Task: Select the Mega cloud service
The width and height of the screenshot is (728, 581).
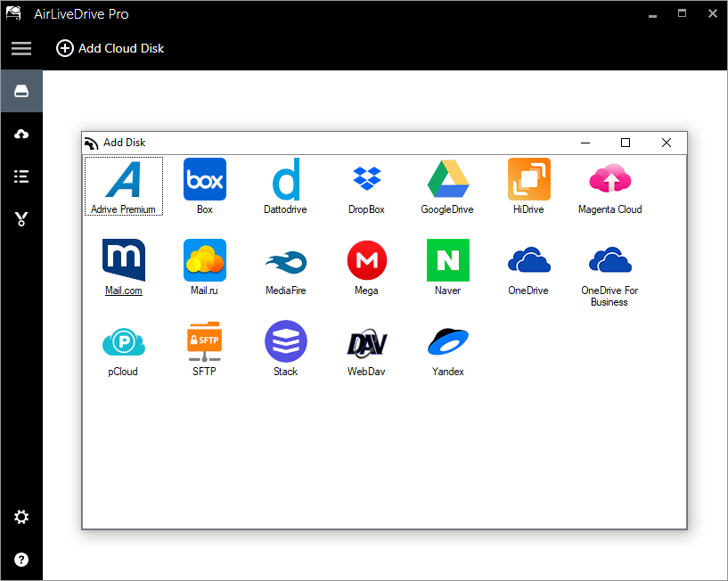Action: (367, 267)
